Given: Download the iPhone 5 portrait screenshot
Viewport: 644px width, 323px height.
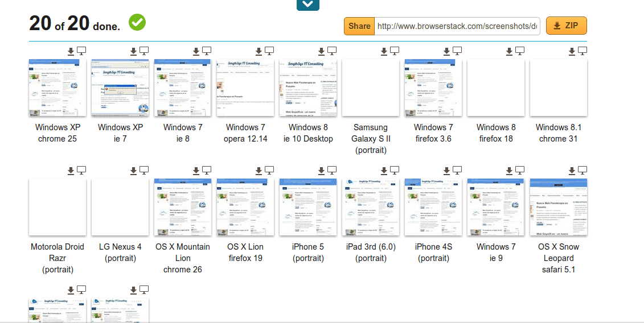Looking at the screenshot, I should click(321, 171).
